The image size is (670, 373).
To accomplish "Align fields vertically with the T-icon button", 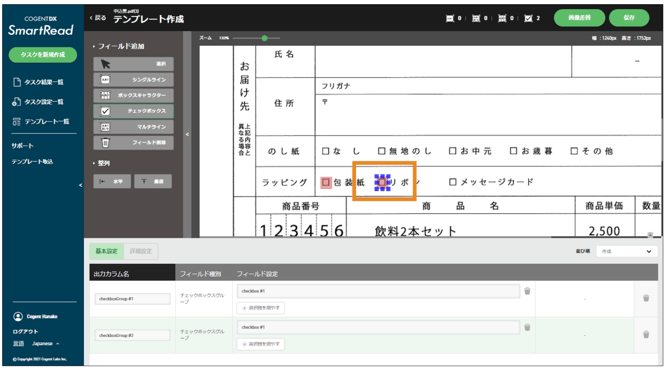I will [x=153, y=181].
